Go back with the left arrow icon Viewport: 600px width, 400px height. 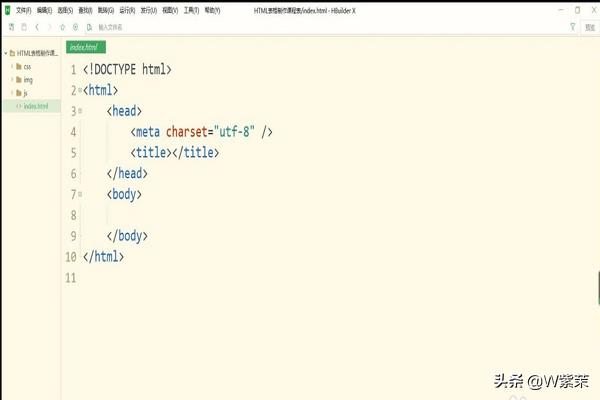point(37,27)
